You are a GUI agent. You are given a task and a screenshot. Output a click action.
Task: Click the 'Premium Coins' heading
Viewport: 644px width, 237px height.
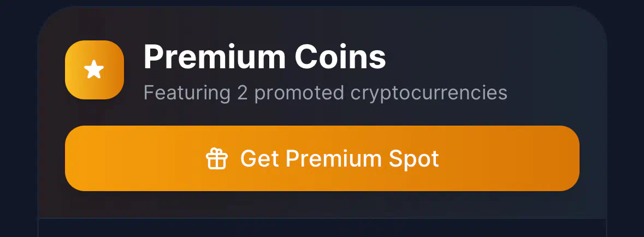pos(264,57)
